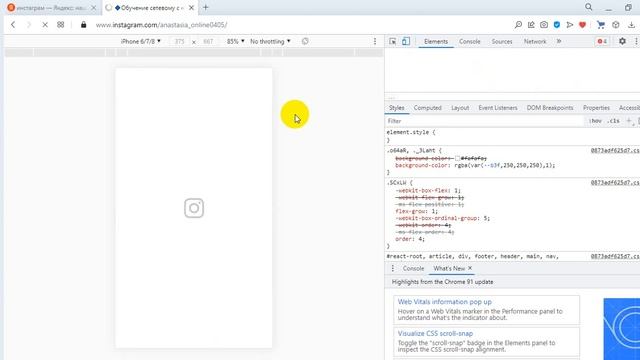Image resolution: width=640 pixels, height=360 pixels.
Task: Open device toolbar more options menu
Action: point(375,41)
